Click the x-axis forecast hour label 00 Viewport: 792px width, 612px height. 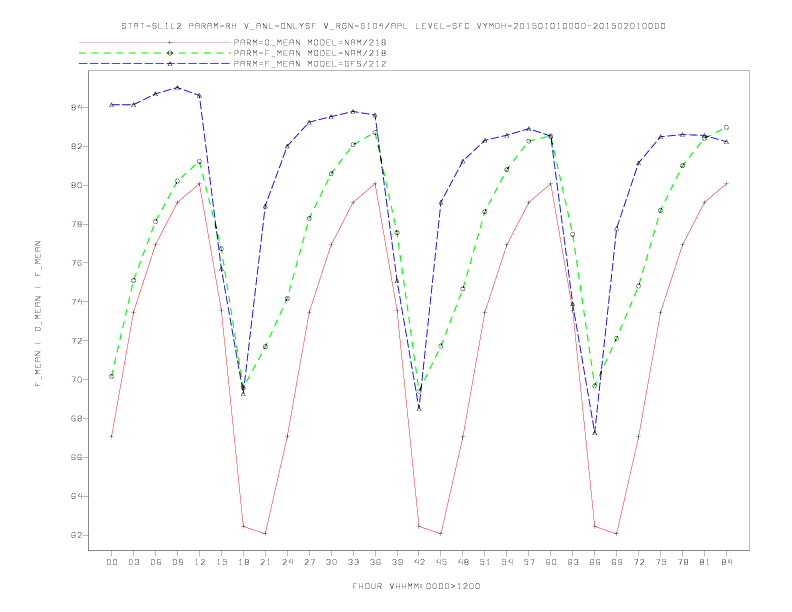(112, 562)
